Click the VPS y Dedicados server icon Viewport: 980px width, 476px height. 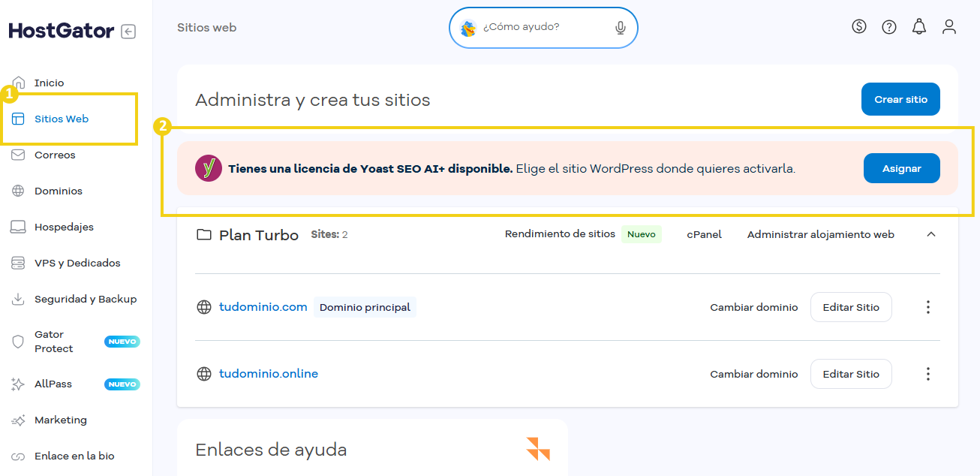(x=19, y=263)
